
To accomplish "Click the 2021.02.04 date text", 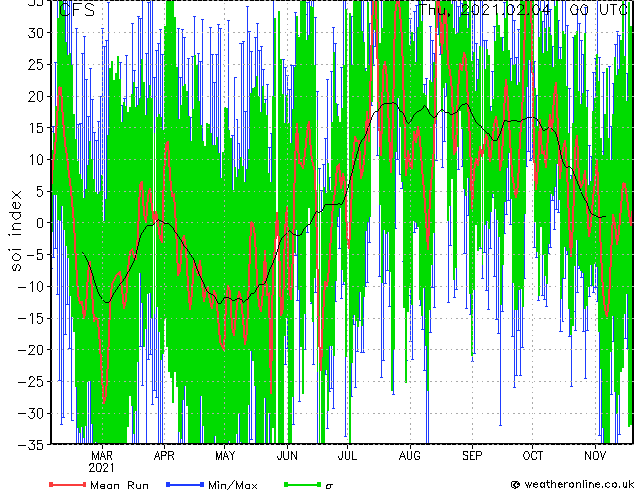I will coord(505,10).
